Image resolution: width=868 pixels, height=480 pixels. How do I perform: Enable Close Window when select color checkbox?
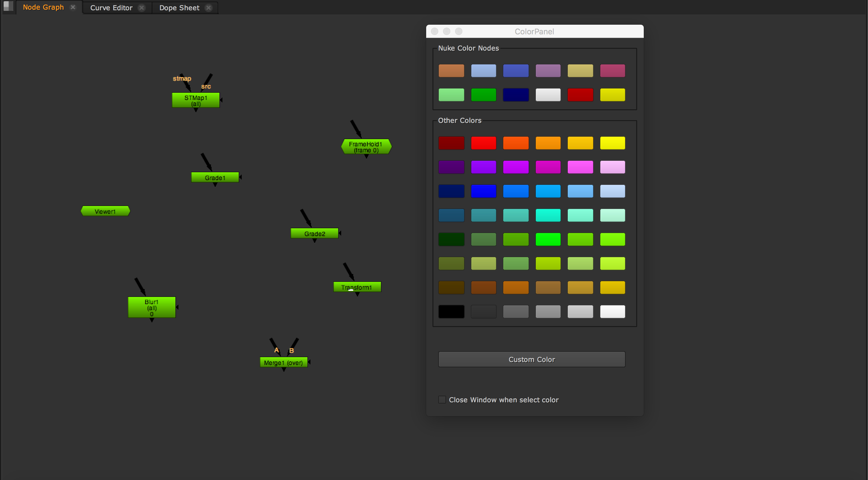442,400
